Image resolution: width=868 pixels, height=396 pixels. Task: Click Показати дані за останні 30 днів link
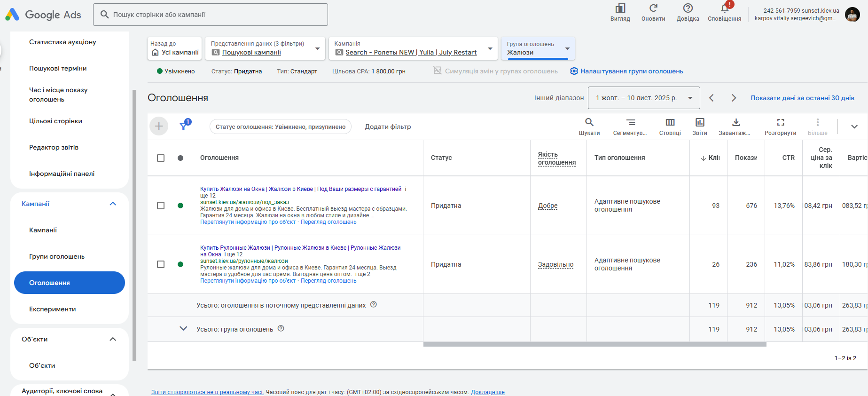pyautogui.click(x=802, y=98)
